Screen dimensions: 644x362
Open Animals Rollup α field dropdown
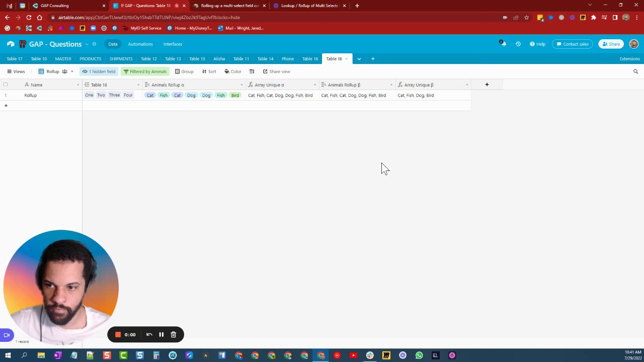(242, 85)
